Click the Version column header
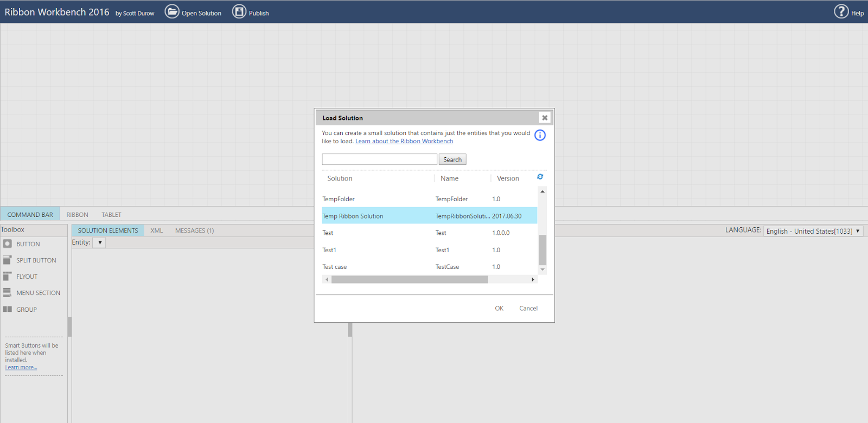 508,178
